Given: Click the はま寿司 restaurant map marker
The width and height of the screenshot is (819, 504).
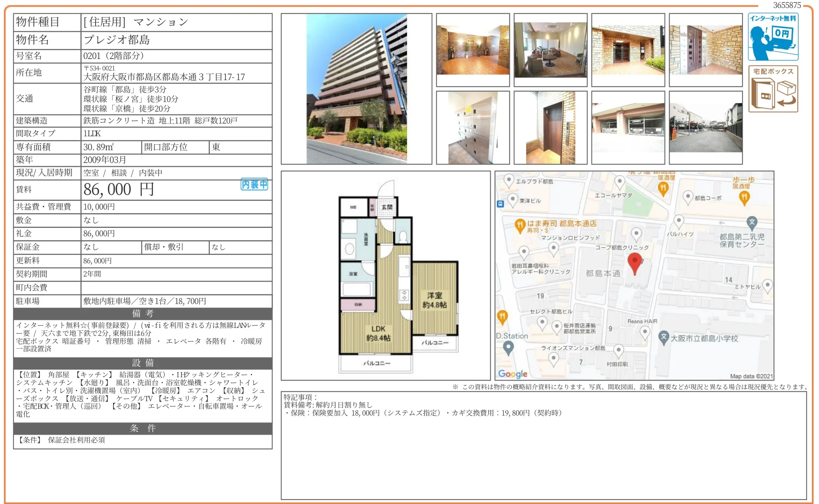Looking at the screenshot, I should coord(519,225).
